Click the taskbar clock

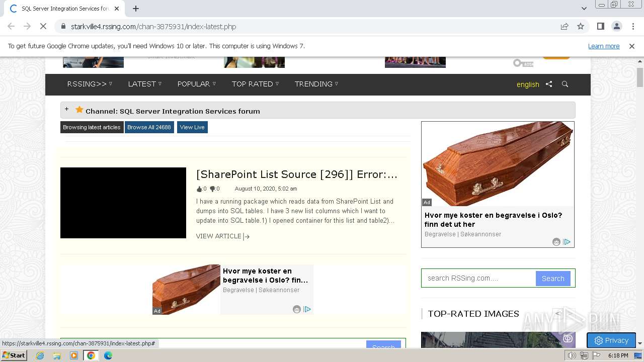tap(618, 355)
